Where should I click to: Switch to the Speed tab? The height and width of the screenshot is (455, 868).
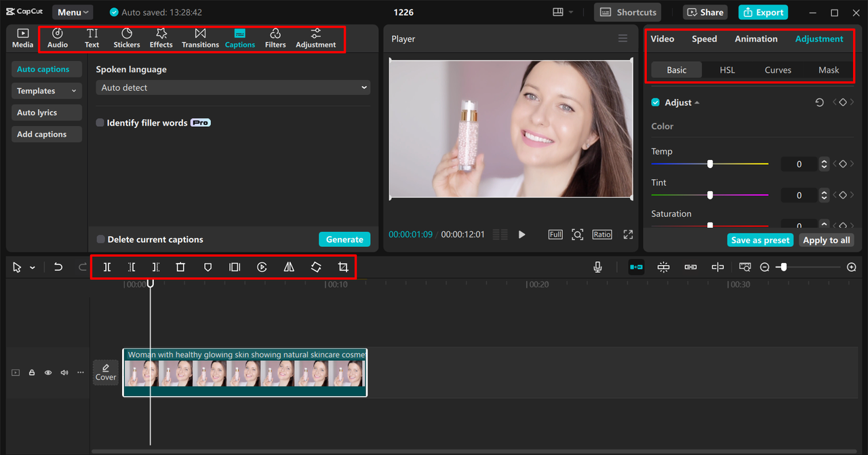pyautogui.click(x=704, y=39)
